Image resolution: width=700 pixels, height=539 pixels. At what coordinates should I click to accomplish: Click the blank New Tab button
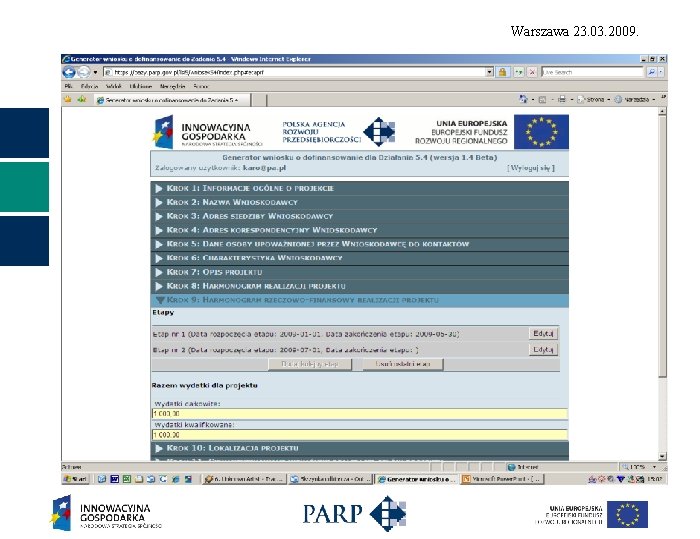259,100
